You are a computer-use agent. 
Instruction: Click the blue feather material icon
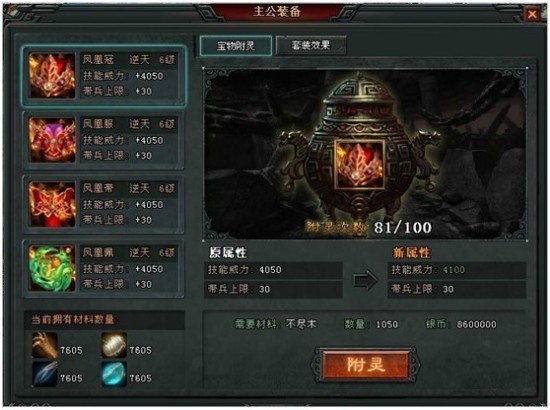point(45,374)
